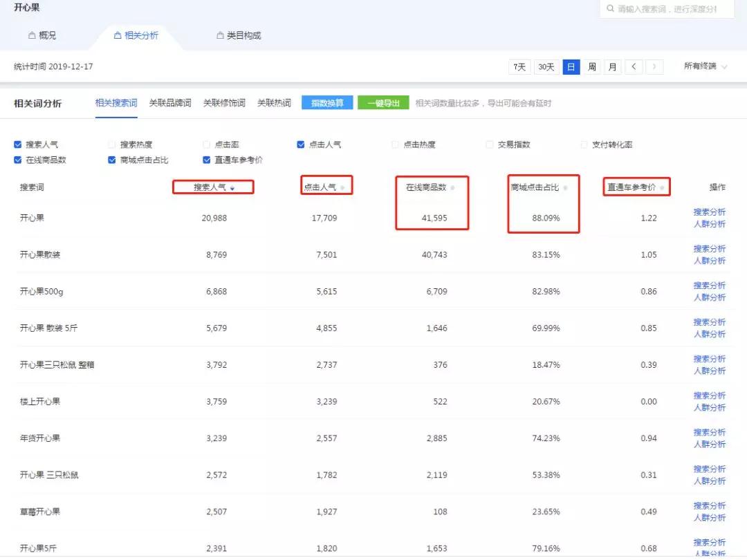The image size is (747, 560).
Task: Click the sort arrow on 搜索人气 column header
Action: pyautogui.click(x=232, y=187)
